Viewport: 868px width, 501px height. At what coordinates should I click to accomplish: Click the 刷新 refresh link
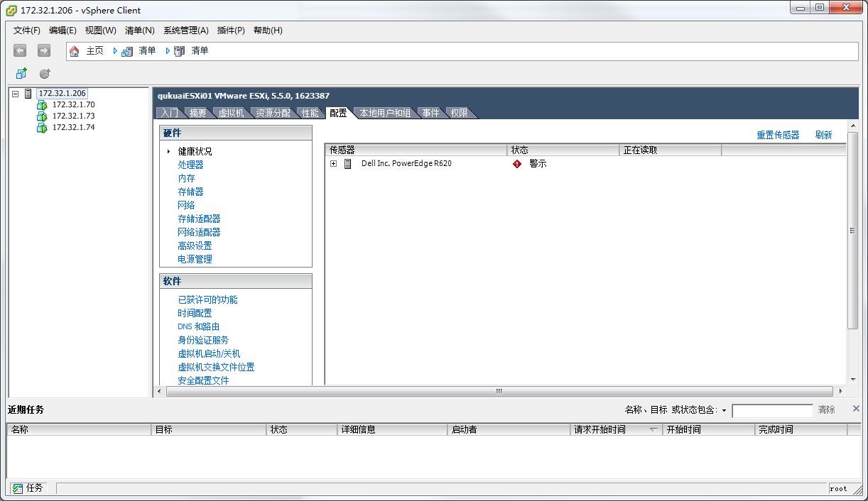click(x=823, y=135)
